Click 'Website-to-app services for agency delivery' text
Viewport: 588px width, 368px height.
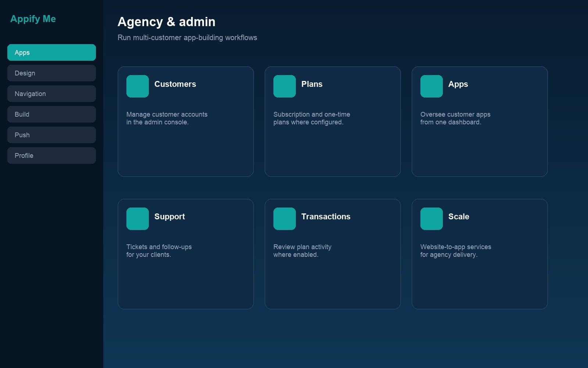pyautogui.click(x=456, y=251)
